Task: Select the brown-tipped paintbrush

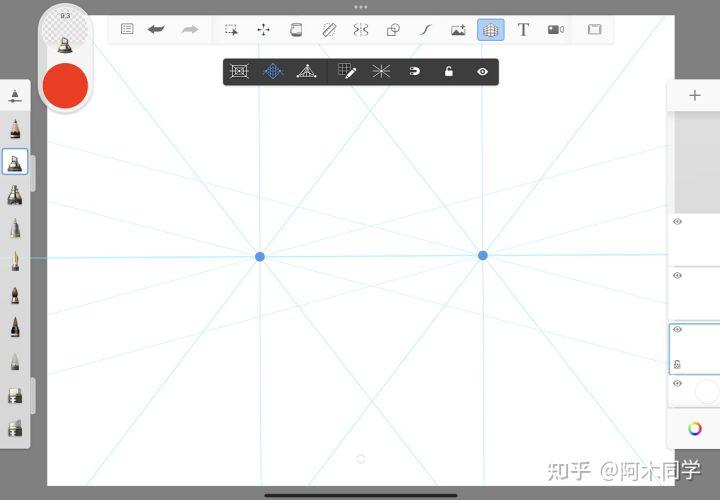Action: (x=15, y=295)
